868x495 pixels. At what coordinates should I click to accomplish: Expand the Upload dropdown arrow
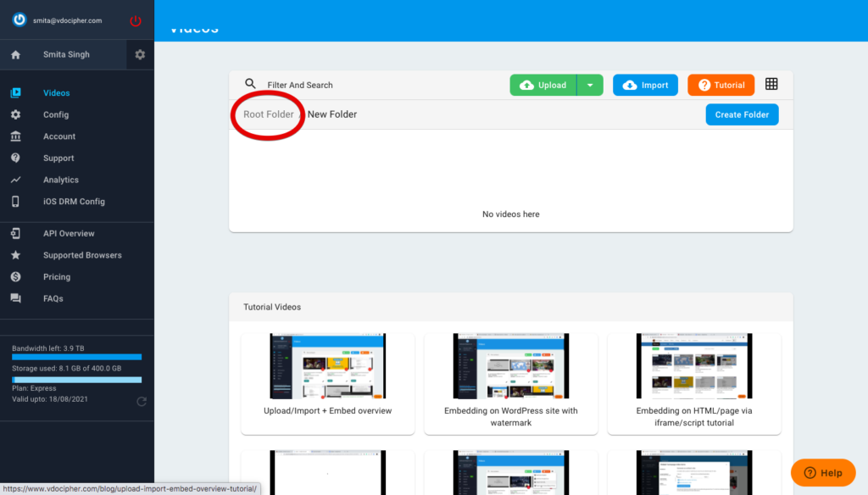(x=590, y=85)
